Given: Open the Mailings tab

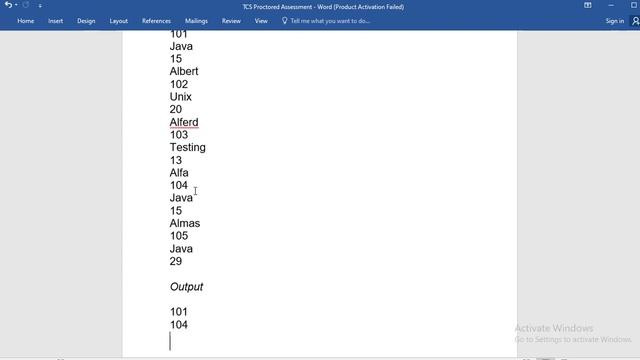Looking at the screenshot, I should (196, 21).
